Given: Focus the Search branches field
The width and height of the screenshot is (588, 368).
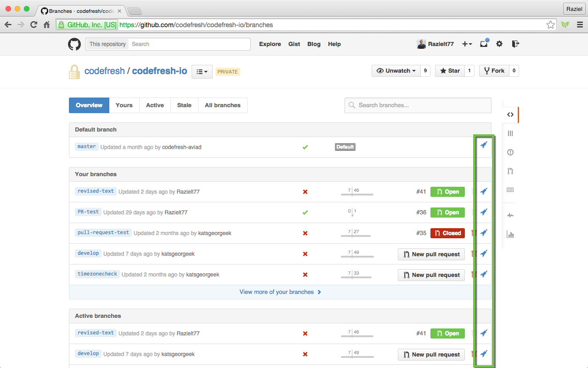Looking at the screenshot, I should click(x=418, y=105).
